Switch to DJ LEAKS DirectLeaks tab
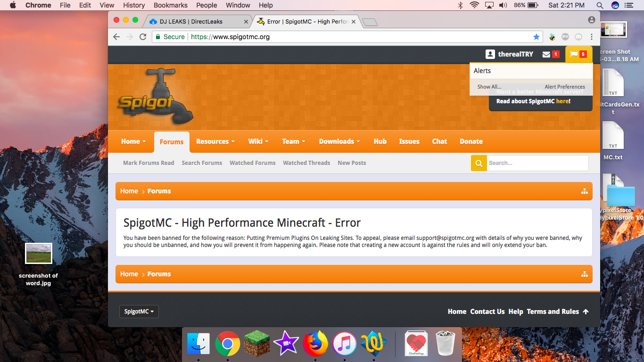644x362 pixels. coord(198,21)
